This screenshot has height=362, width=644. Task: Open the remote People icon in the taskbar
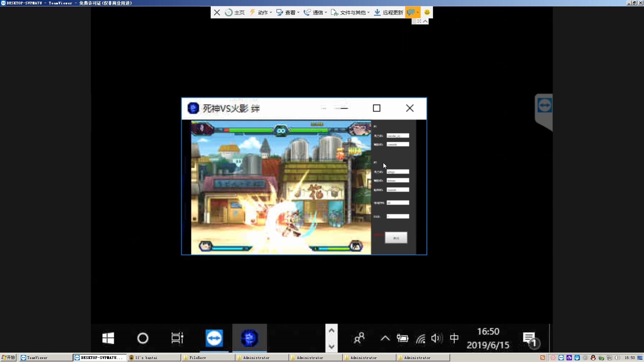[x=359, y=338]
